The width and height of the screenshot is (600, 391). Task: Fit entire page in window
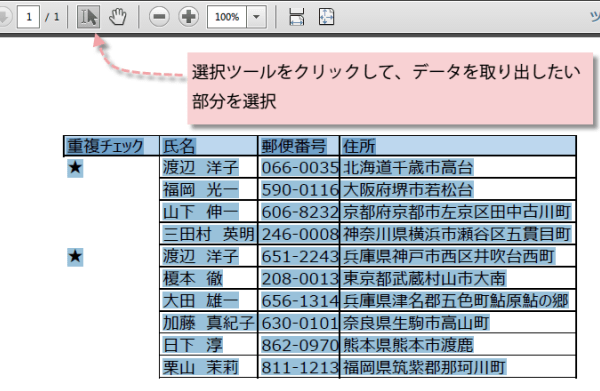pos(326,17)
